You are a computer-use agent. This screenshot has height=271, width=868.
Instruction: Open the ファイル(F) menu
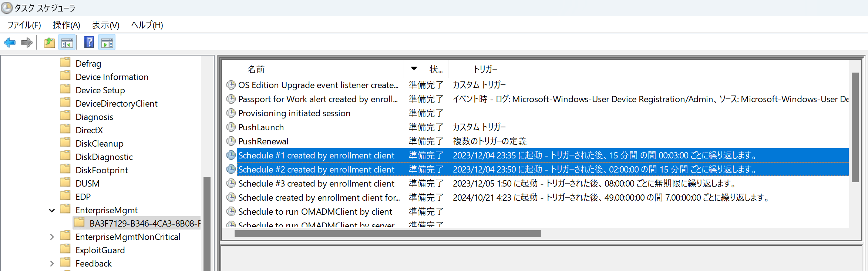point(24,25)
